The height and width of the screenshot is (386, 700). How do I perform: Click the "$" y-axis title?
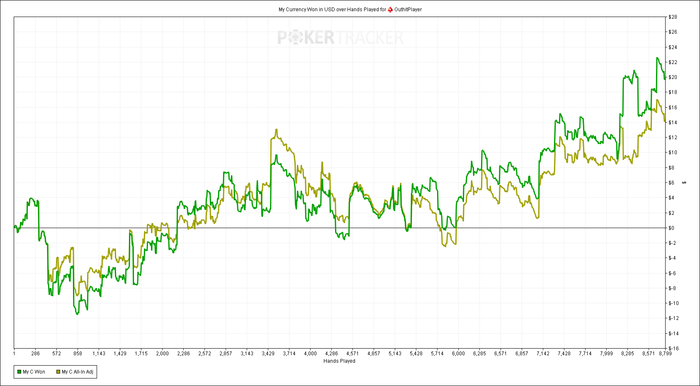click(683, 183)
